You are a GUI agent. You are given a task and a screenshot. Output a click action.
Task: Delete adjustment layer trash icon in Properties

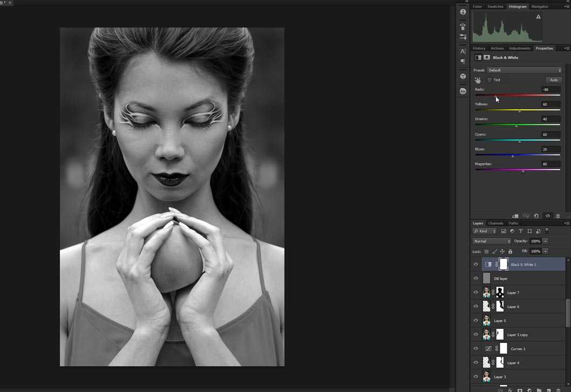tap(558, 216)
